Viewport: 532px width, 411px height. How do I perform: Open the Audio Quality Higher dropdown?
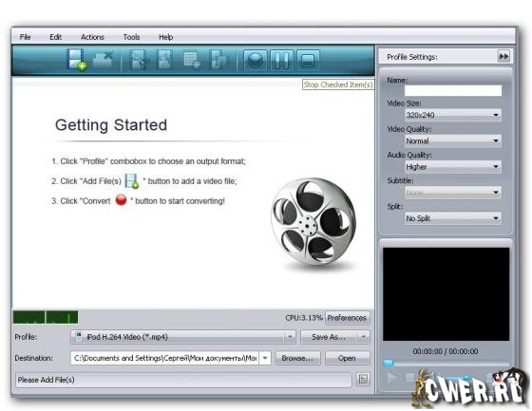pos(453,166)
